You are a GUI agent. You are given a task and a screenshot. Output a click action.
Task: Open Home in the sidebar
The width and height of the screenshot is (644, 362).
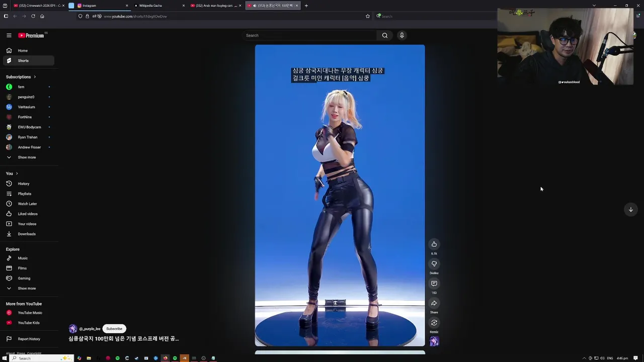click(x=28, y=50)
